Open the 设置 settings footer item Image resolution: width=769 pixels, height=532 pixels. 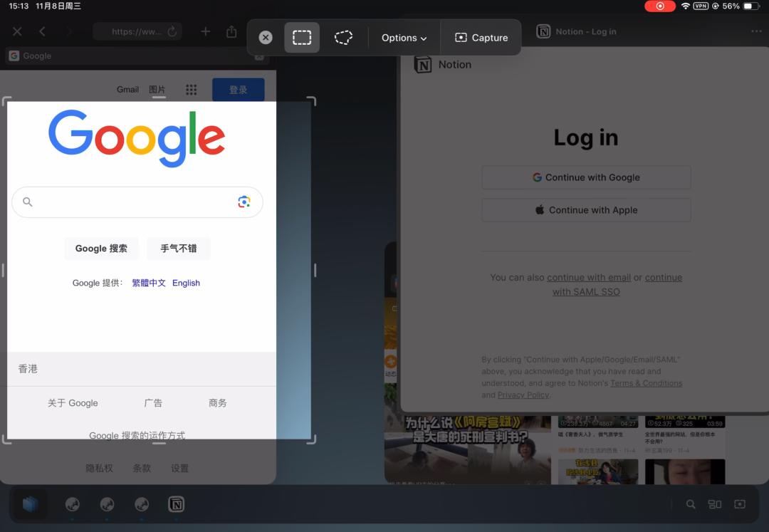(179, 468)
